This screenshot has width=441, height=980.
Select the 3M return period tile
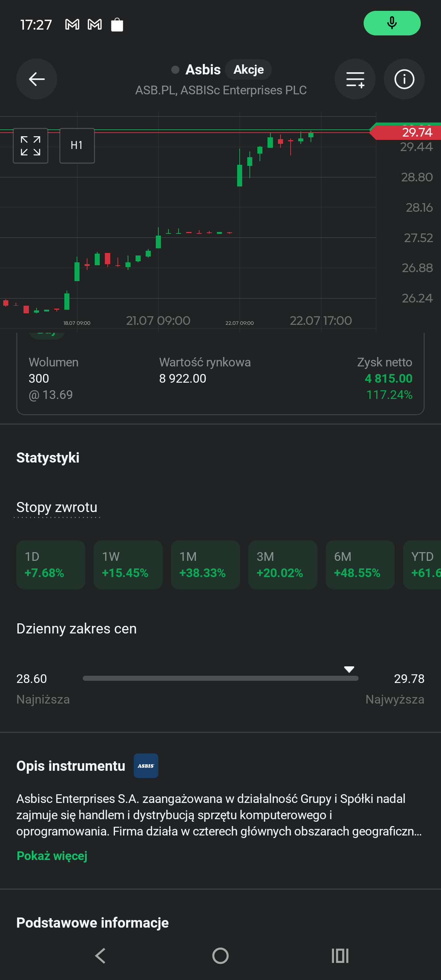click(282, 564)
